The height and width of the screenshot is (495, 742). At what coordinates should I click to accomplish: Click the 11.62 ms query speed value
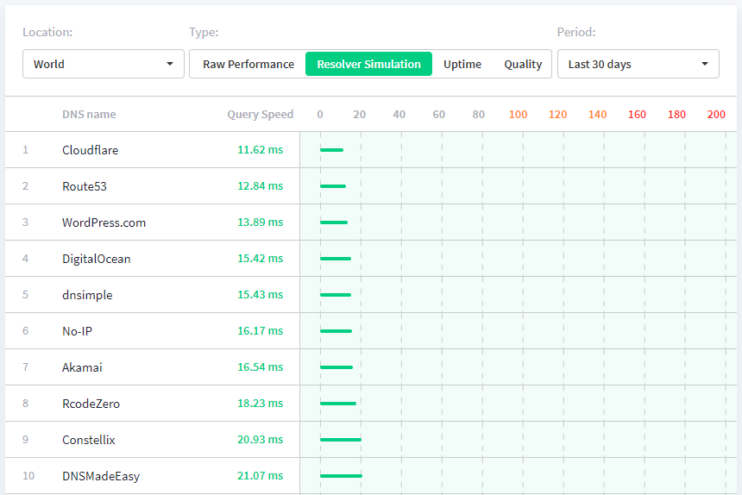[260, 150]
